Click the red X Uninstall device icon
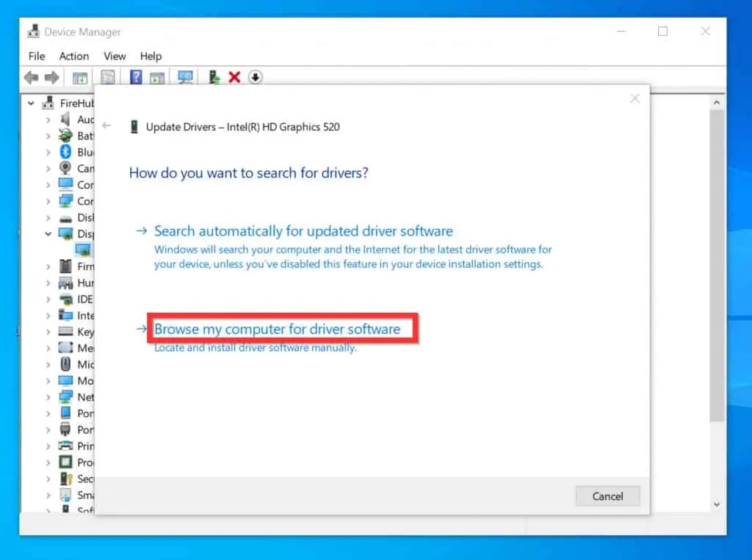Screen dimensions: 752x560 pos(234,77)
